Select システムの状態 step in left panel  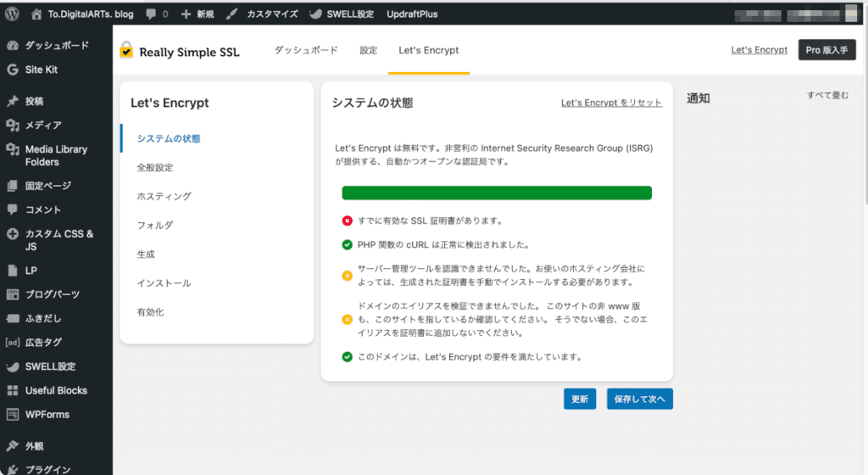[169, 138]
